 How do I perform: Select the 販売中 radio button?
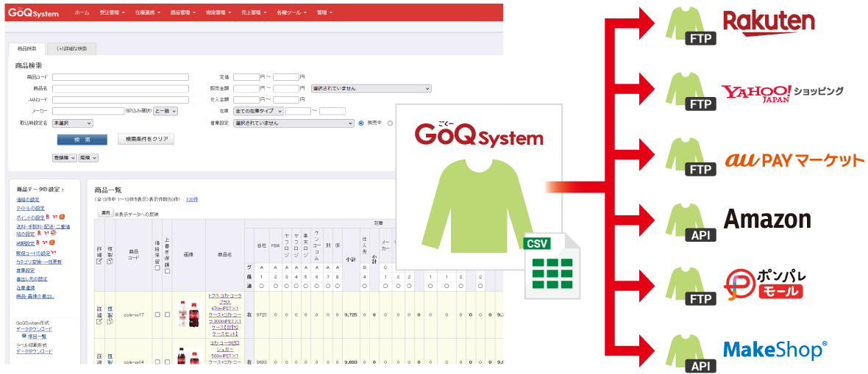[361, 123]
